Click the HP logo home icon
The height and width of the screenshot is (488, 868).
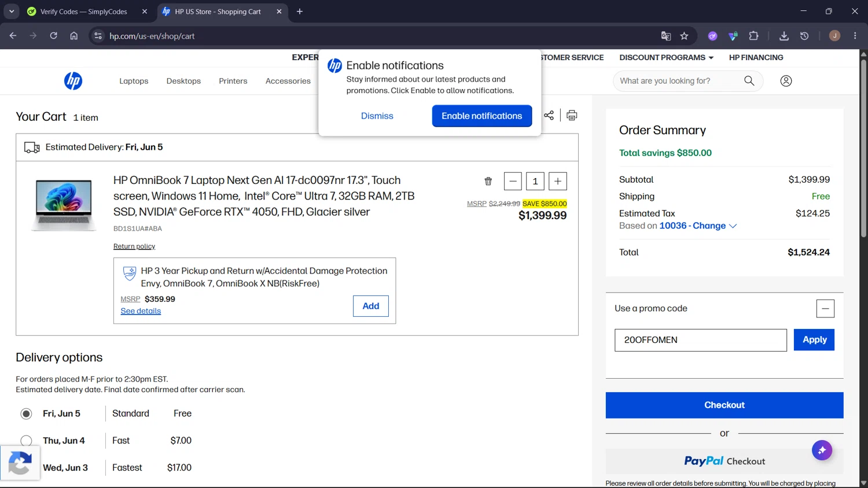tap(73, 81)
